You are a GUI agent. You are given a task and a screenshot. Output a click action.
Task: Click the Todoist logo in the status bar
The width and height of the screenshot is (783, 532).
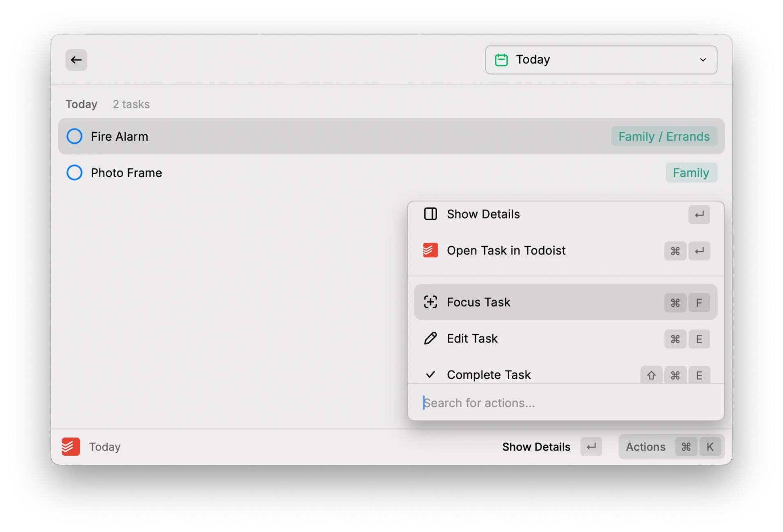click(70, 446)
